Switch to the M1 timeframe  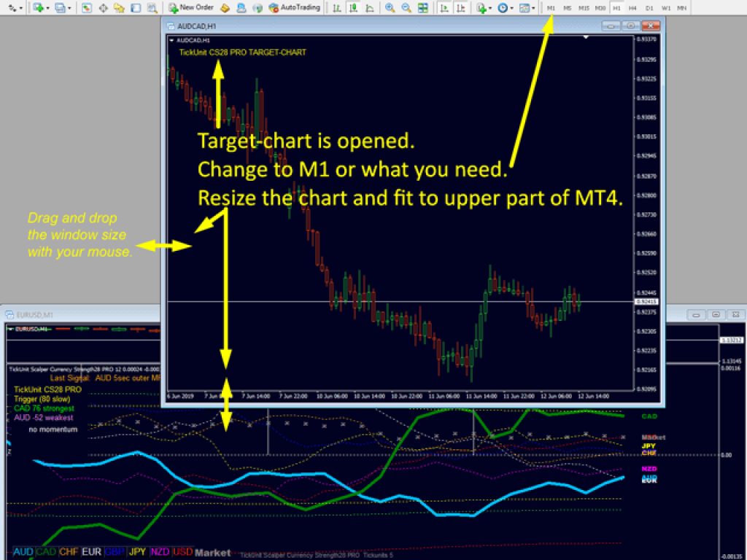[552, 8]
